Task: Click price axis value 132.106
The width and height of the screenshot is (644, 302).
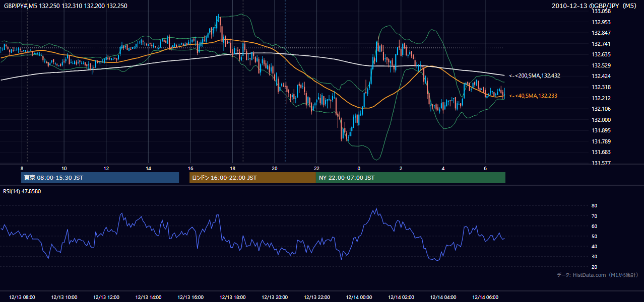Action: click(601, 109)
